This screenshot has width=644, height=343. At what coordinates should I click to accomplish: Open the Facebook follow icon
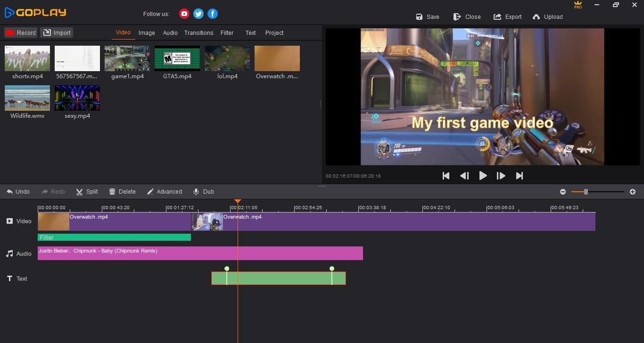pos(213,14)
